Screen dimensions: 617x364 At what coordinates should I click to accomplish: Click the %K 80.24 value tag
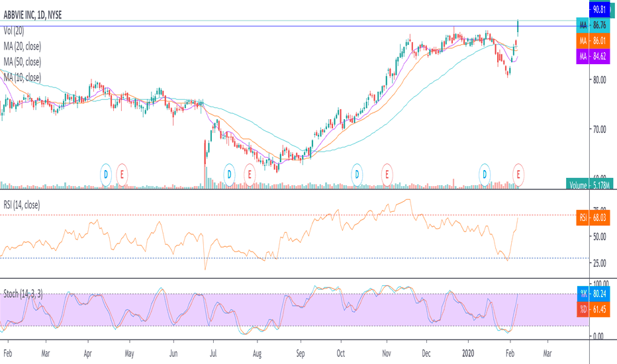[593, 294]
